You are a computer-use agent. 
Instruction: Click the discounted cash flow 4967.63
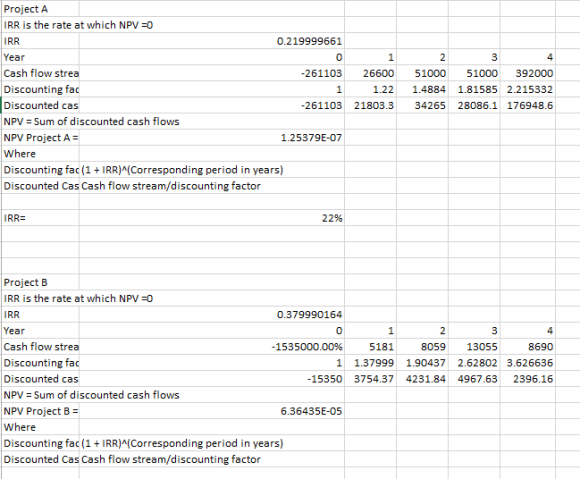pos(474,379)
